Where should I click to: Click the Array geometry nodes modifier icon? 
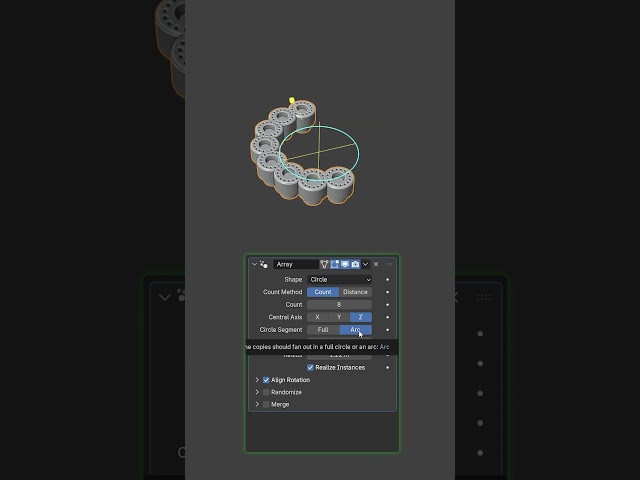click(264, 264)
